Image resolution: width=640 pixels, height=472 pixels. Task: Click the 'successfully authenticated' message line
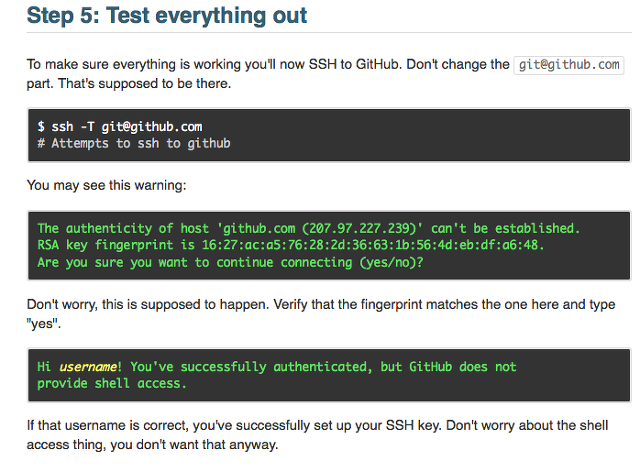pyautogui.click(x=277, y=367)
